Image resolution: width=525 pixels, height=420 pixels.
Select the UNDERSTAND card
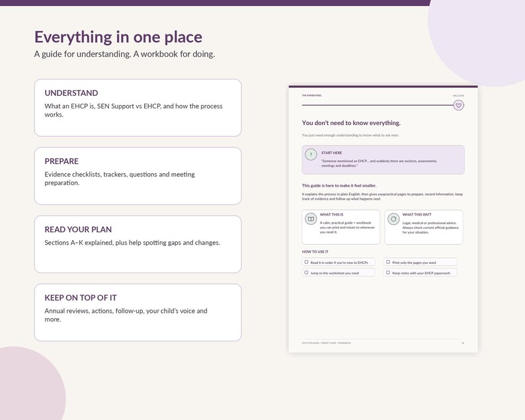pos(138,108)
